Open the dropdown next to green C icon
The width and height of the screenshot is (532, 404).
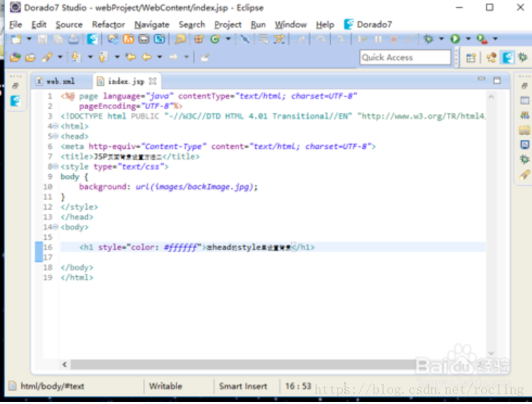[x=228, y=39]
